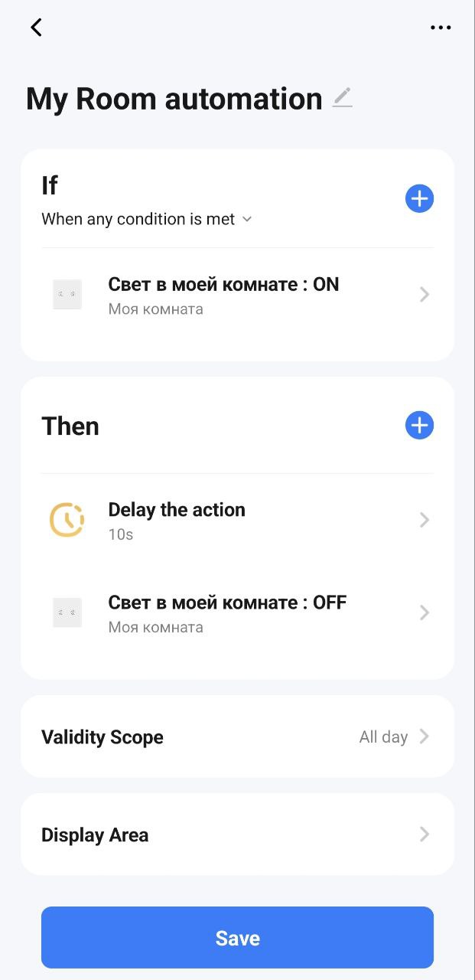
Task: Open the chevron beside the OFF action
Action: point(425,612)
